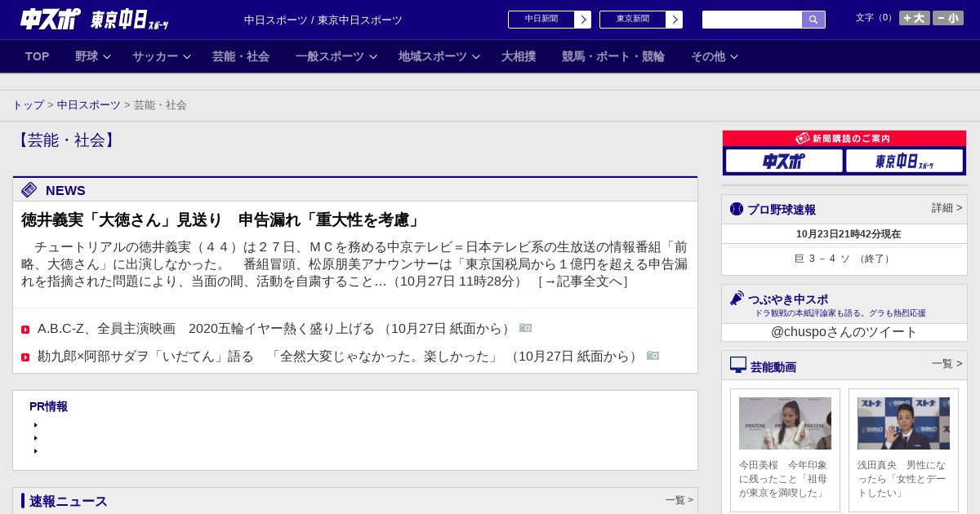Click 中日スポーツ breadcrumb link

pos(89,105)
